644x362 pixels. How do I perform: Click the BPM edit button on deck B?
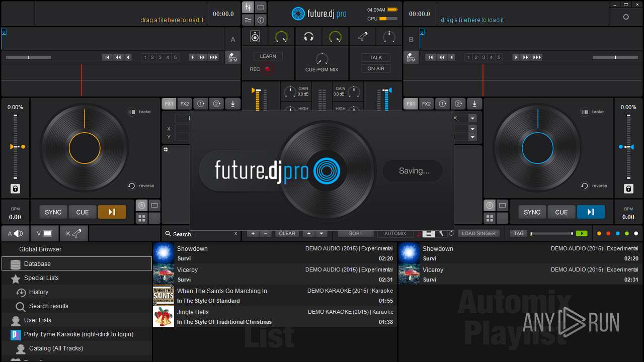point(411,57)
